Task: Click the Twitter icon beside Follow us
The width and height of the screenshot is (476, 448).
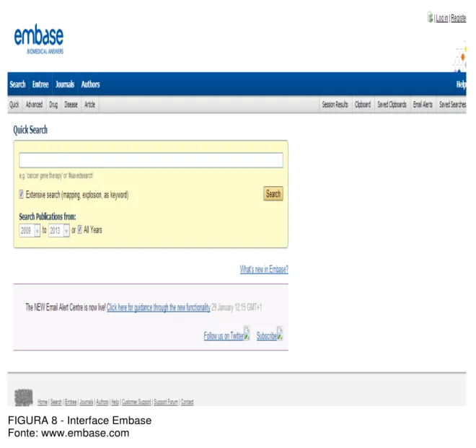Action: [247, 333]
